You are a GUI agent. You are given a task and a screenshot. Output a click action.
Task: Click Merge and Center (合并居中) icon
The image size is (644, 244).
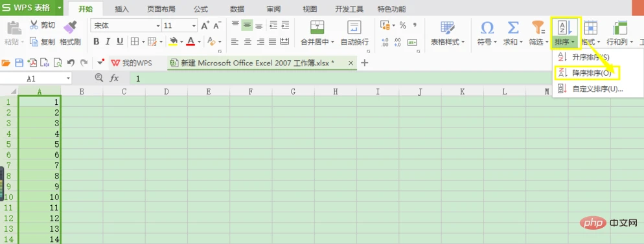(x=317, y=28)
